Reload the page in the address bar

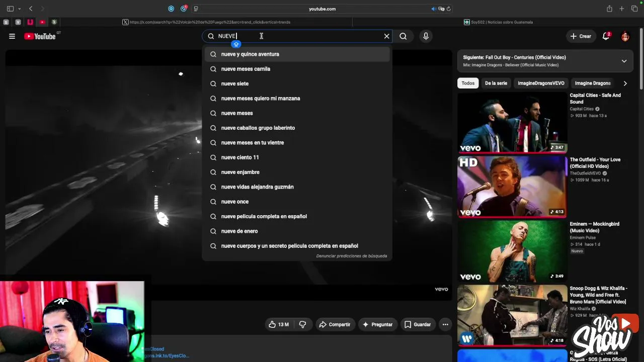pos(449,9)
